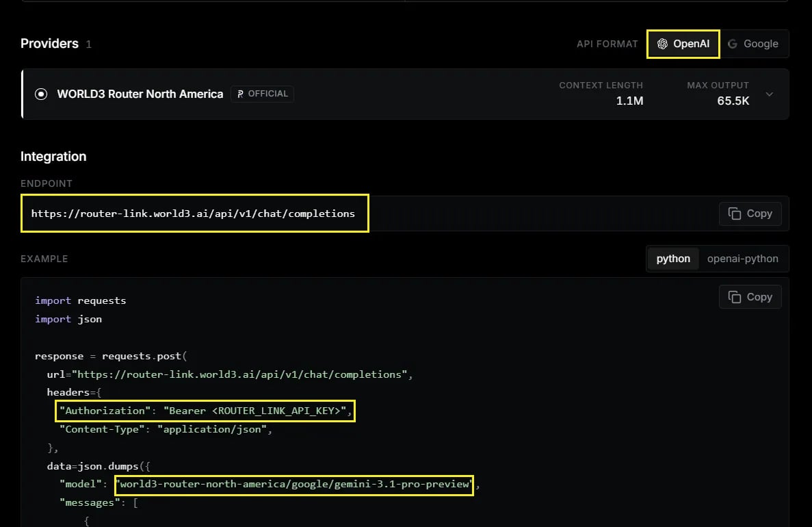Click the Providers heading
Viewport: 812px width, 527px height.
(x=50, y=44)
